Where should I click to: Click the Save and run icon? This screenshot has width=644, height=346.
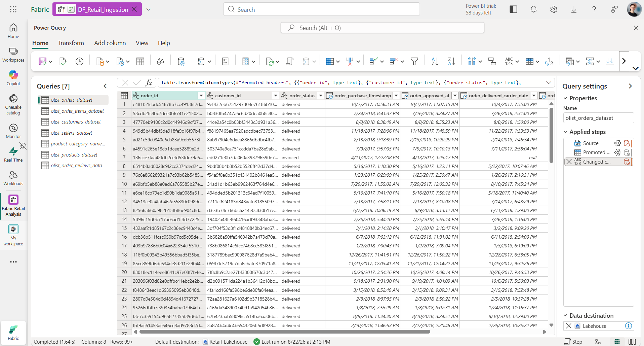tap(42, 61)
